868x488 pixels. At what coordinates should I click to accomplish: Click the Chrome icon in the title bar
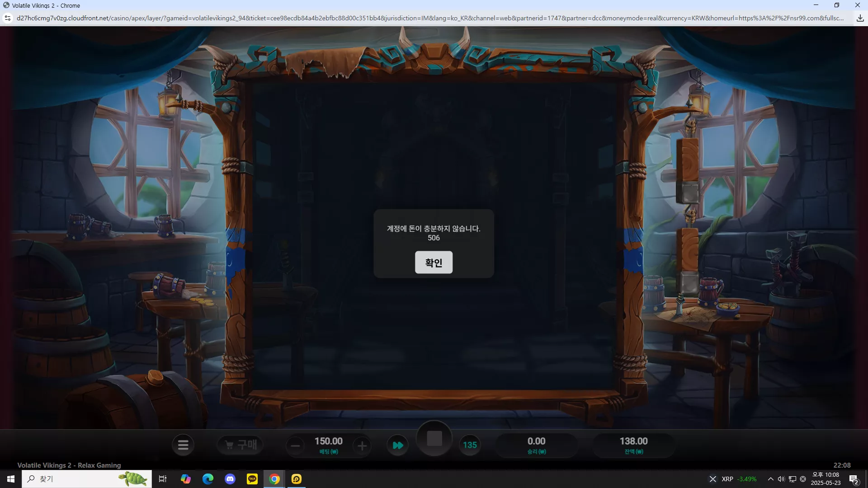coord(6,5)
